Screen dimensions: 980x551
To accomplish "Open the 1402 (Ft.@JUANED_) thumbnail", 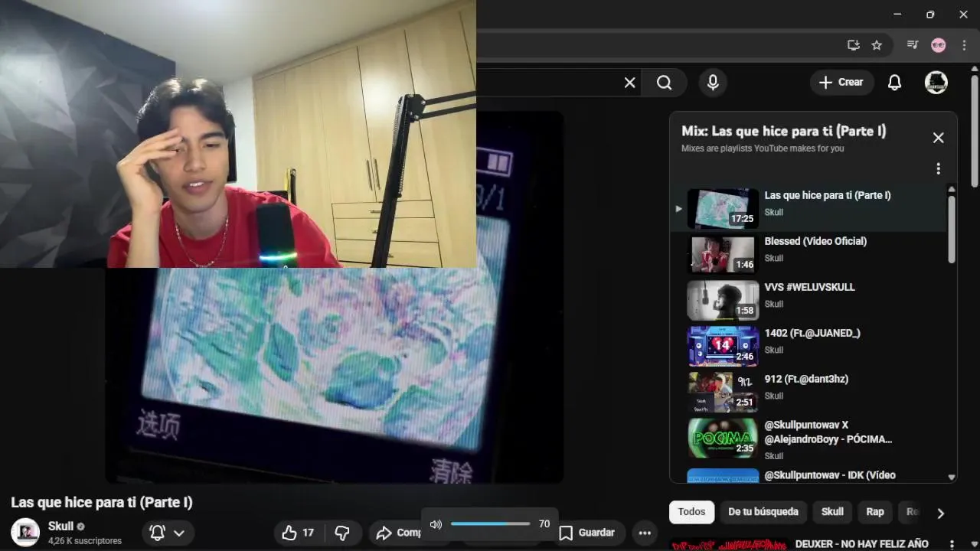I will (723, 347).
